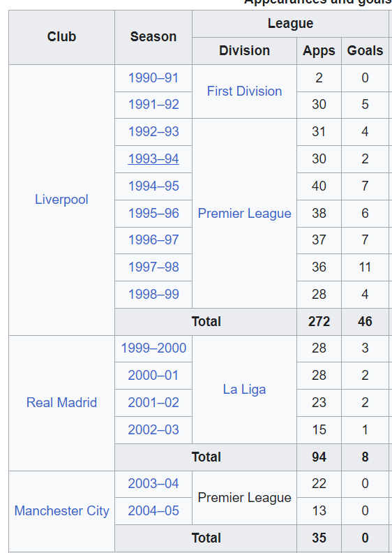392x553 pixels.
Task: Open the 1992–93 season link
Action: [x=153, y=131]
